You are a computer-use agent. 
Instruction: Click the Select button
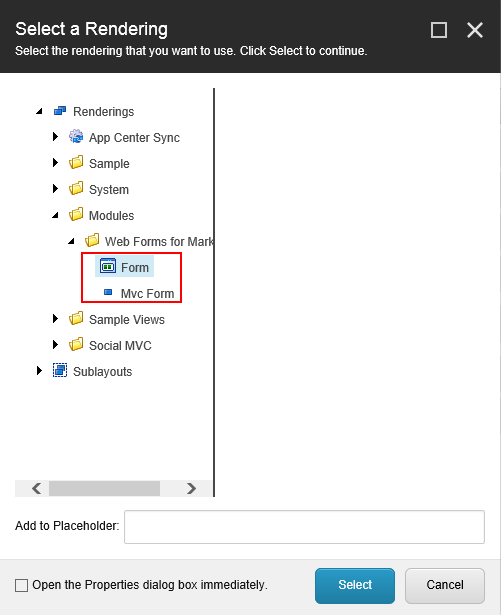click(x=355, y=586)
